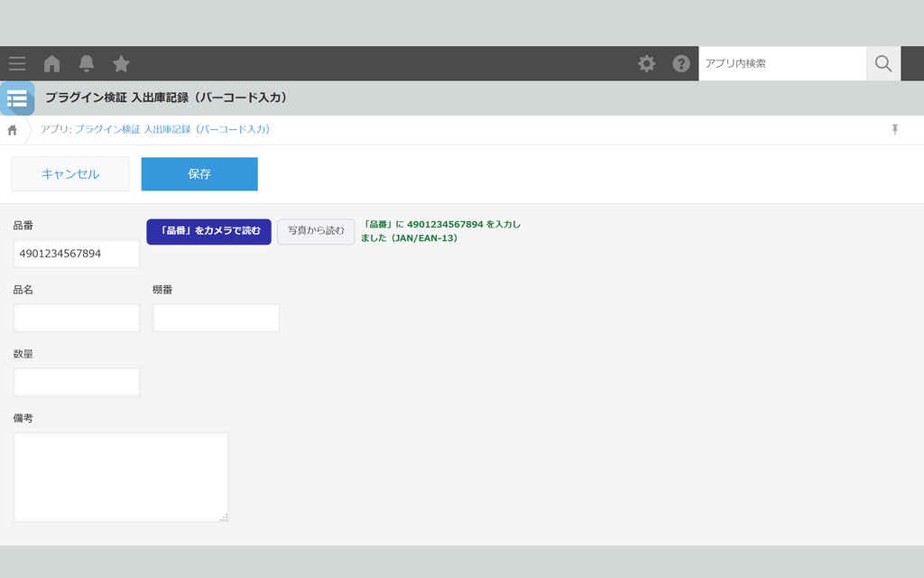Open favorites star icon
This screenshot has width=924, height=578.
point(122,63)
